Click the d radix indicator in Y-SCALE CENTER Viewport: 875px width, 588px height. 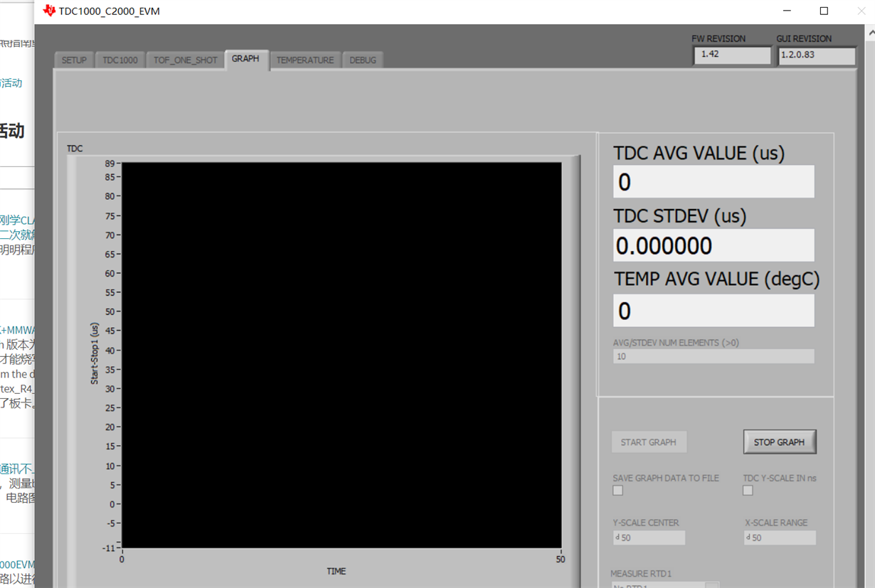click(x=617, y=538)
